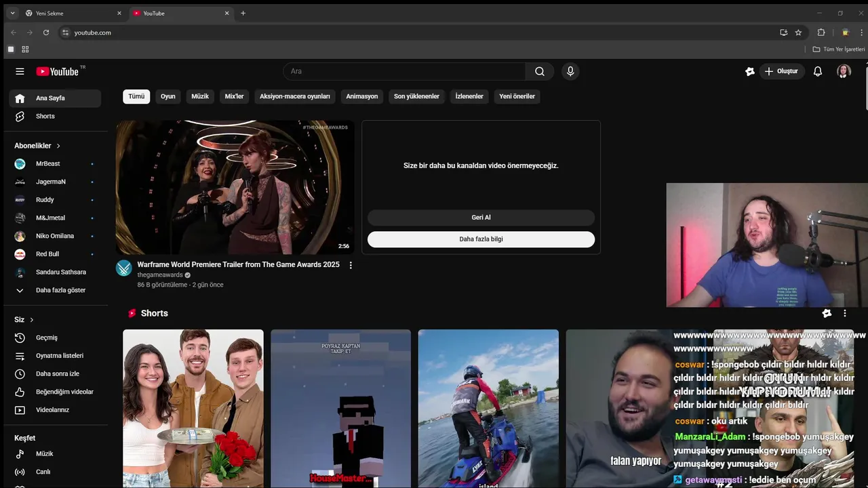The width and height of the screenshot is (868, 488).
Task: Open the tab search dropdown arrow
Action: coord(12,13)
